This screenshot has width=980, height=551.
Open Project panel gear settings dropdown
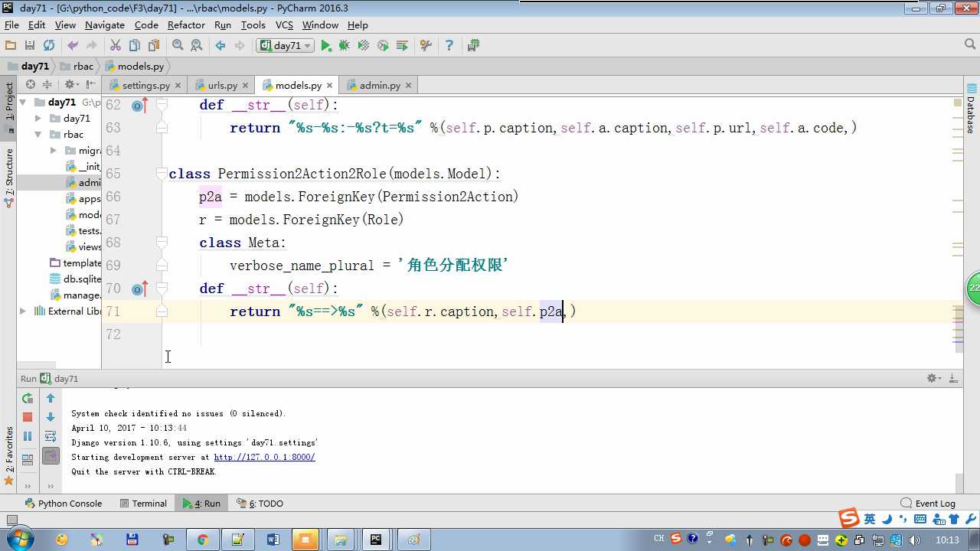pyautogui.click(x=70, y=85)
